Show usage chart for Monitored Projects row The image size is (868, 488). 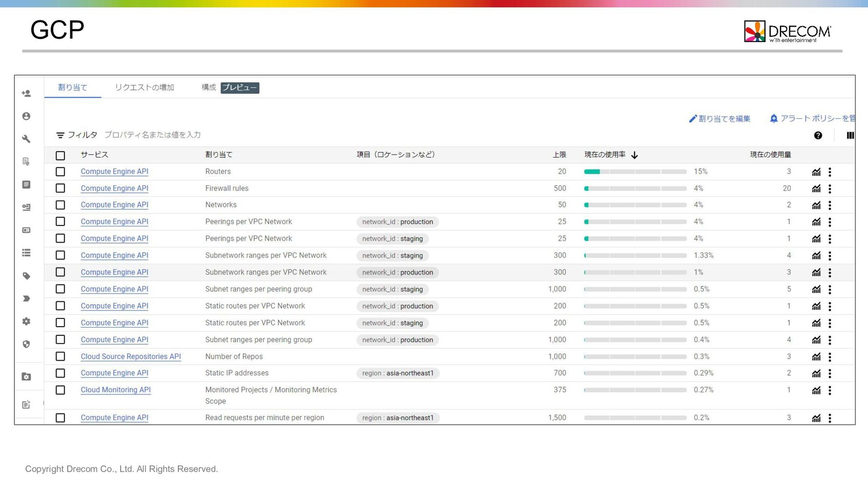click(x=816, y=390)
